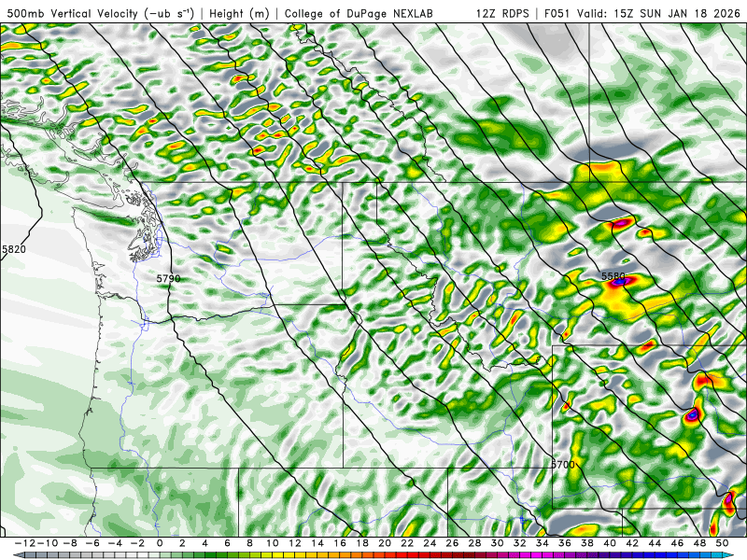
Task: Click the 26 value on color scale
Action: tap(452, 543)
